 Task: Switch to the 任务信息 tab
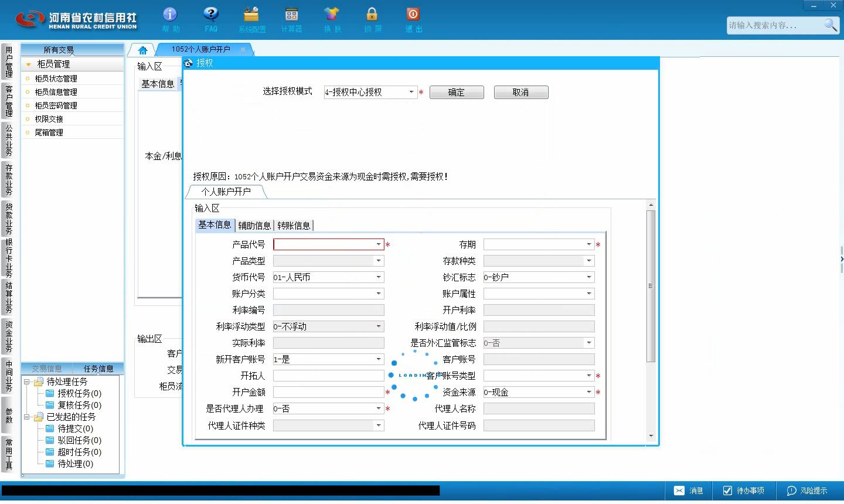coord(98,369)
